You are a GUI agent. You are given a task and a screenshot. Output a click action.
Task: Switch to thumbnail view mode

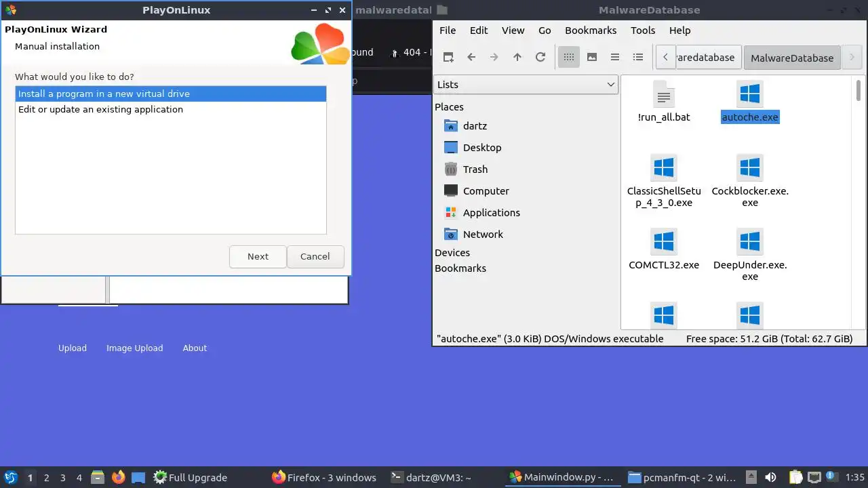(x=592, y=57)
